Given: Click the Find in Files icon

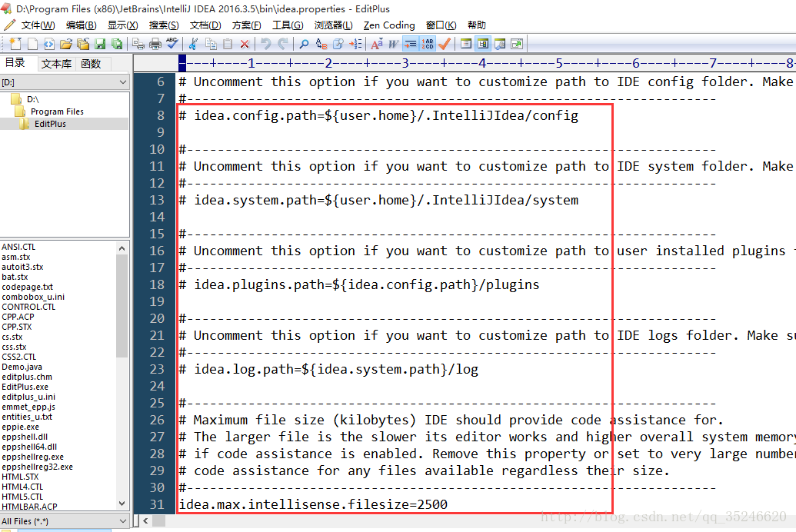Looking at the screenshot, I should tap(338, 44).
